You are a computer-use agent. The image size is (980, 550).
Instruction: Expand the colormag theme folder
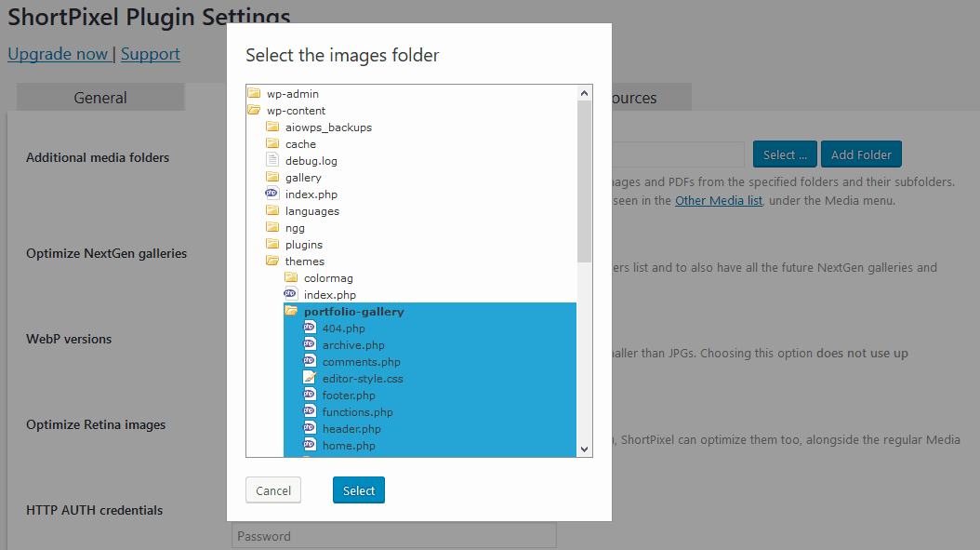[x=290, y=277]
